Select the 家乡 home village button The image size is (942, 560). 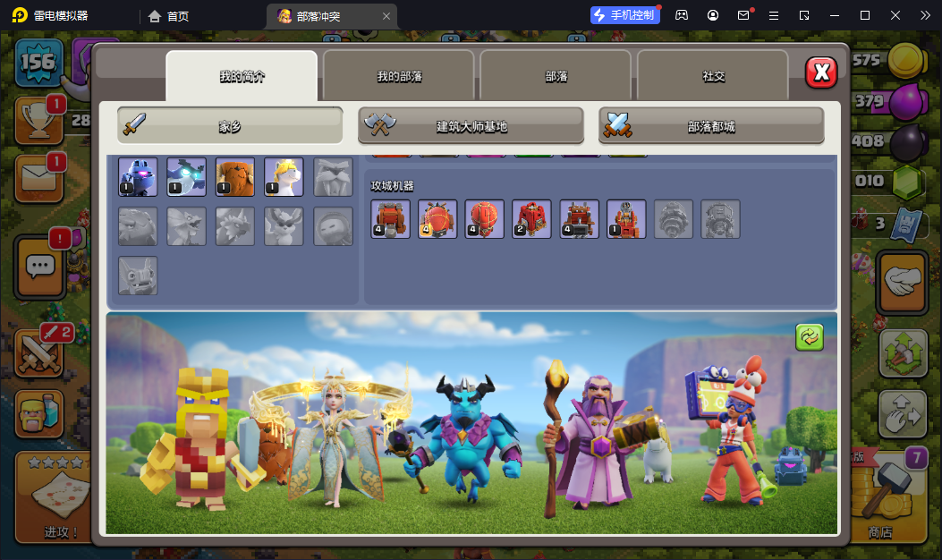(x=230, y=126)
